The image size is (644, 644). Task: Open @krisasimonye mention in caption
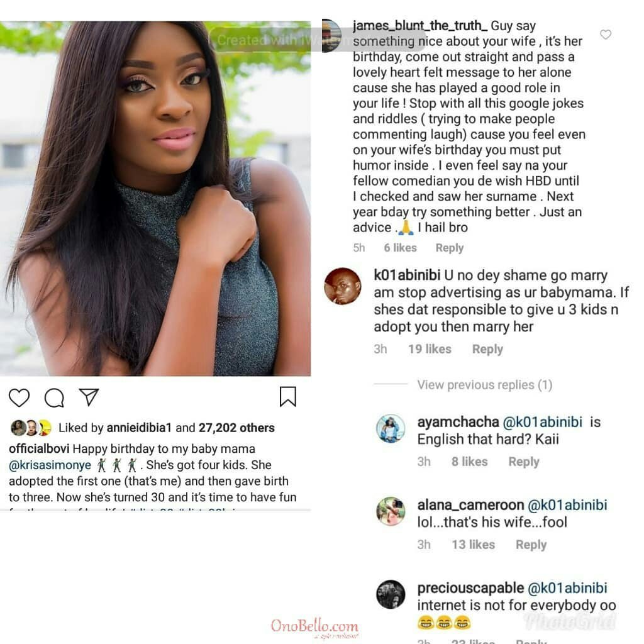point(50,465)
